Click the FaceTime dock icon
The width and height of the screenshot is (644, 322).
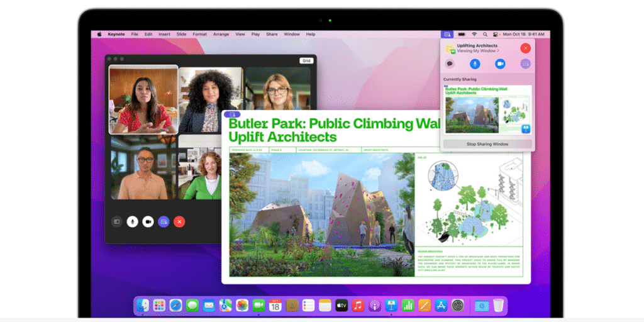258,305
